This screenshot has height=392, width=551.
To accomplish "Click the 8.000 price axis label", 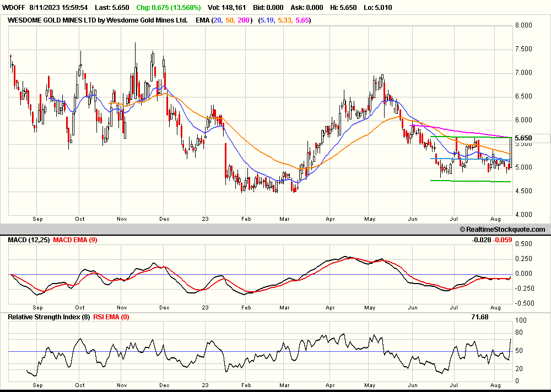I will click(523, 25).
